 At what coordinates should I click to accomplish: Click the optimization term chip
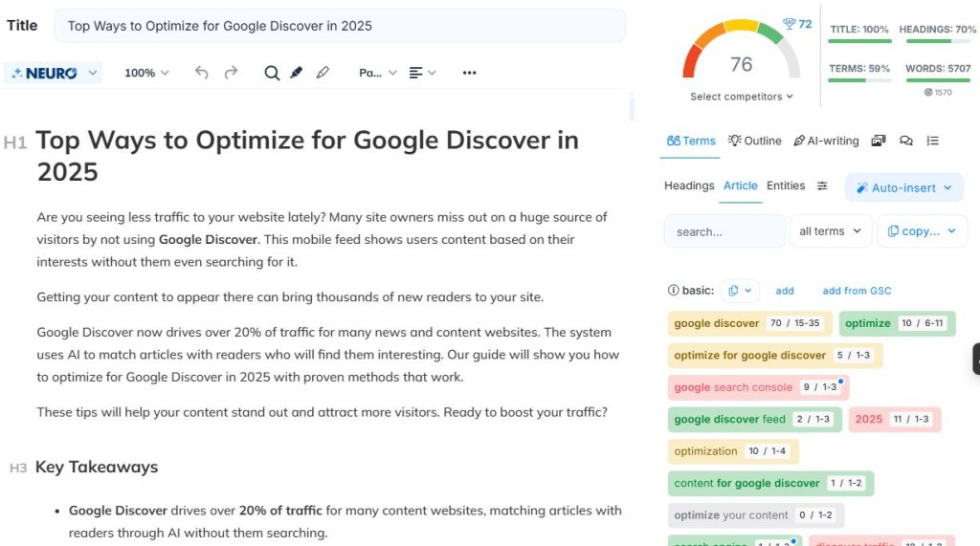pyautogui.click(x=733, y=451)
